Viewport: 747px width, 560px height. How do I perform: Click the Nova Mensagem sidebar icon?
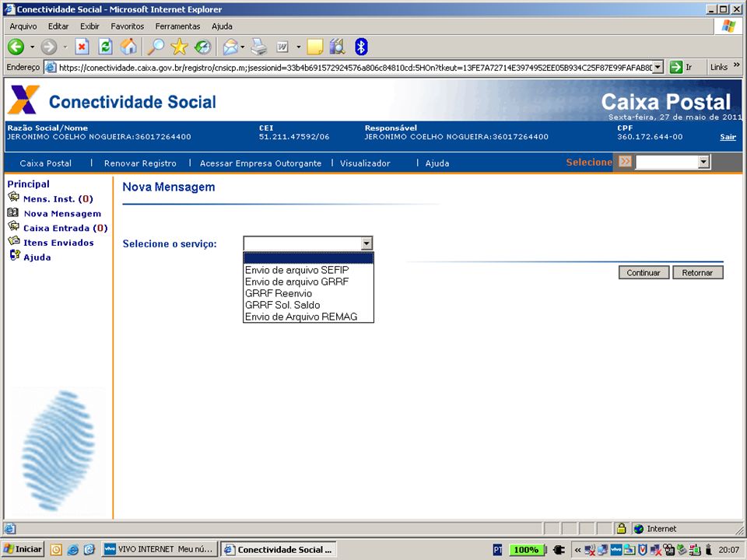(x=13, y=212)
